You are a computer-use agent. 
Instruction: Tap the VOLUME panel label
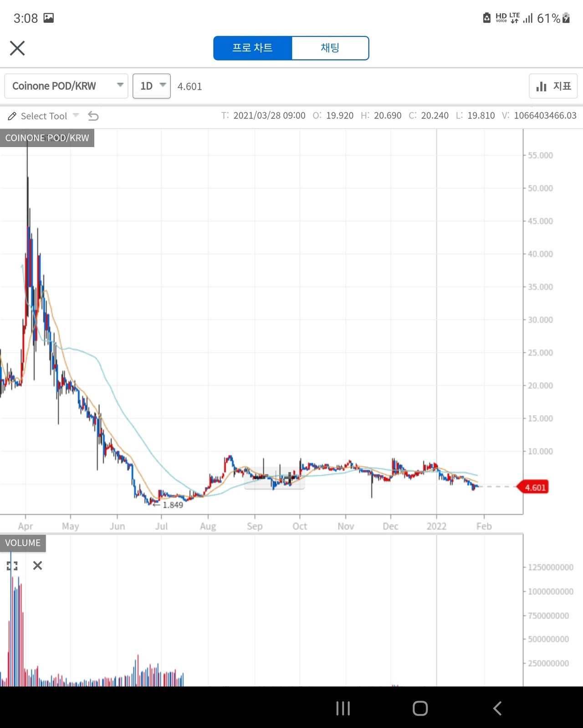pos(23,543)
